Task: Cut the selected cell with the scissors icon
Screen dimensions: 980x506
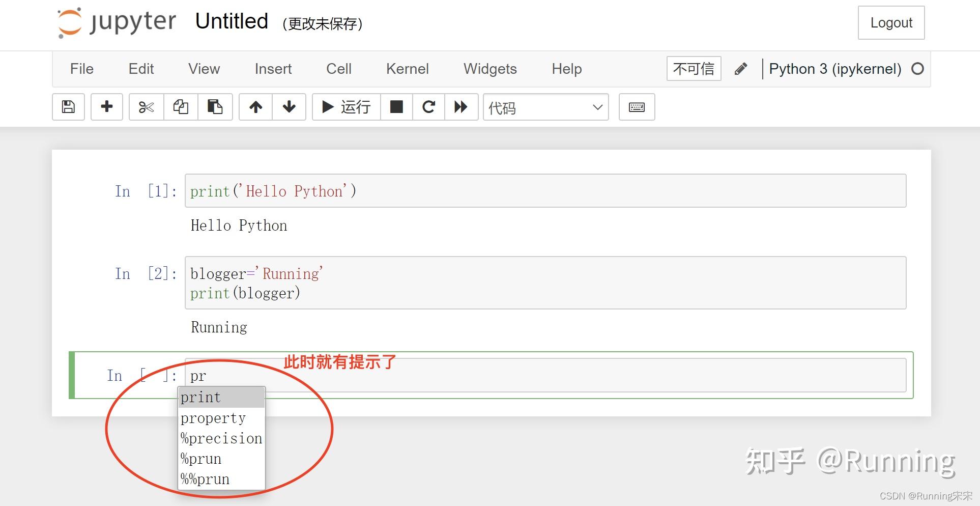Action: pos(146,107)
